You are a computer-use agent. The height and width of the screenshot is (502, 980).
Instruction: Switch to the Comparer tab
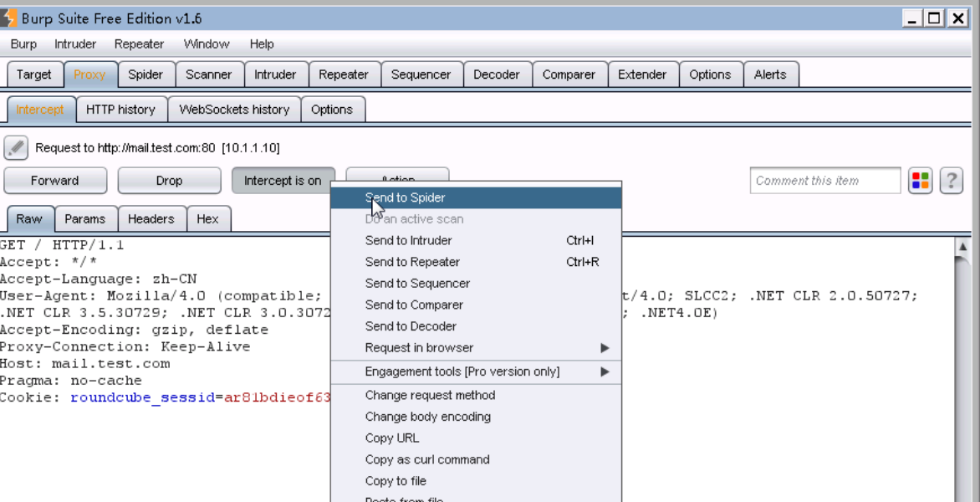click(x=569, y=74)
